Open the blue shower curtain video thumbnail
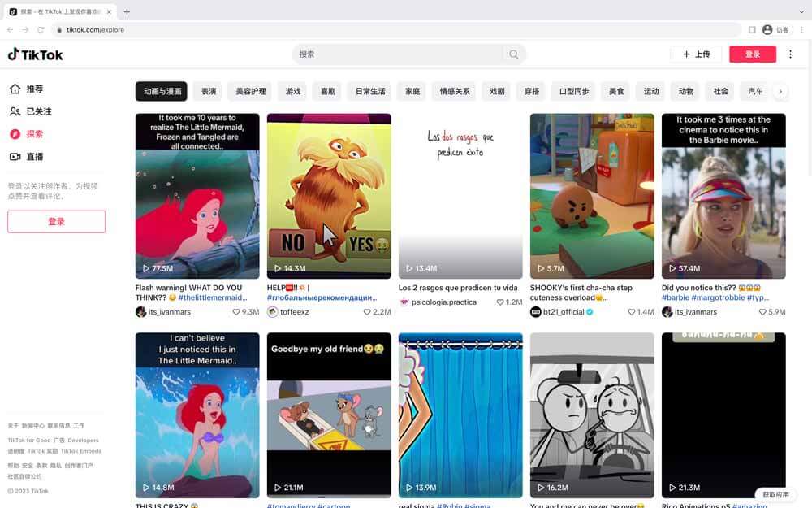The image size is (812, 508). (x=460, y=415)
